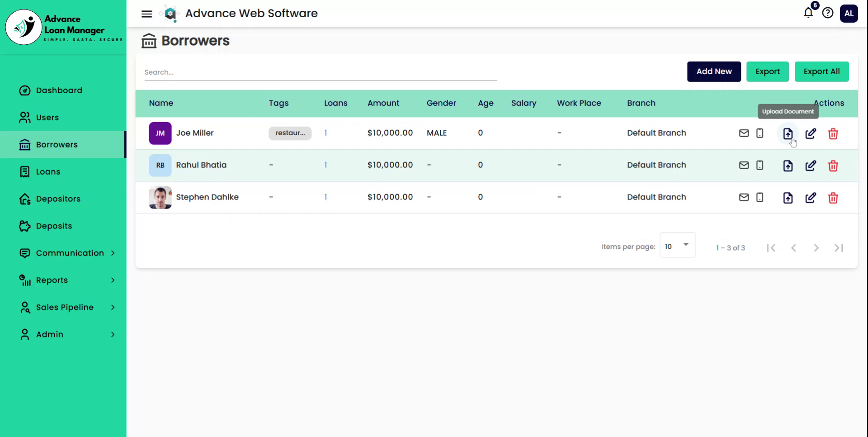This screenshot has width=868, height=437.
Task: Click email icon in Rahul Bhatia row
Action: [x=744, y=165]
